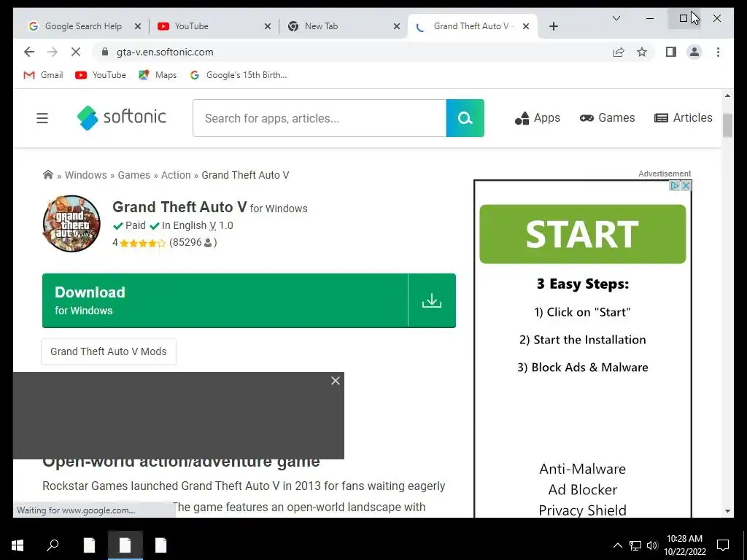Viewport: 747px width, 560px height.
Task: Open the Chrome profile menu
Action: 694,52
